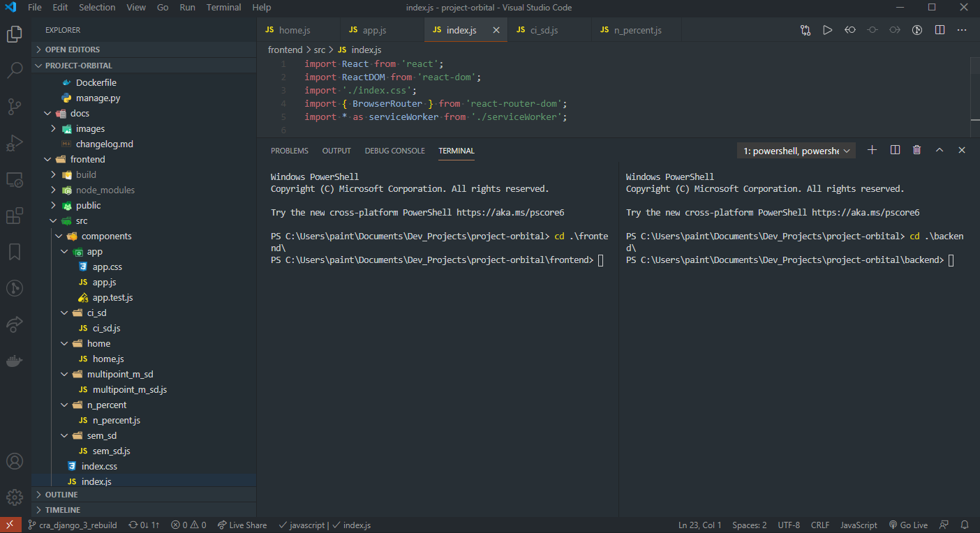
Task: Go to the previous change in the editor toolbar
Action: click(x=850, y=30)
